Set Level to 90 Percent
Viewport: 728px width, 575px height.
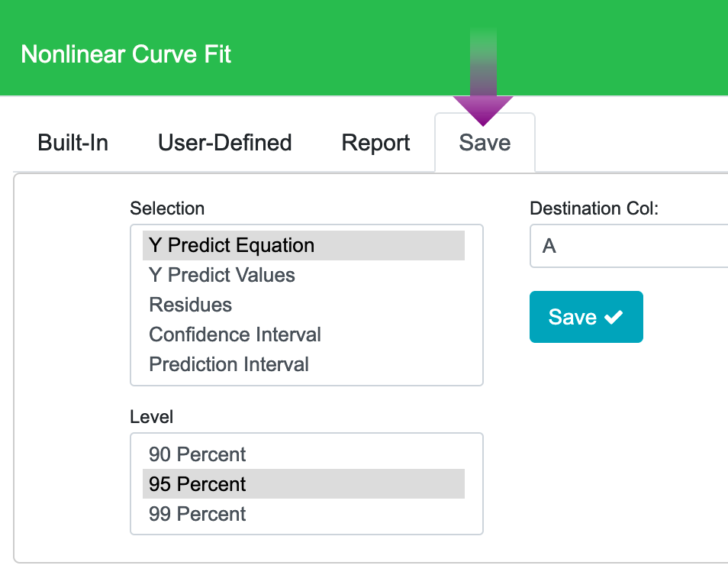[198, 454]
